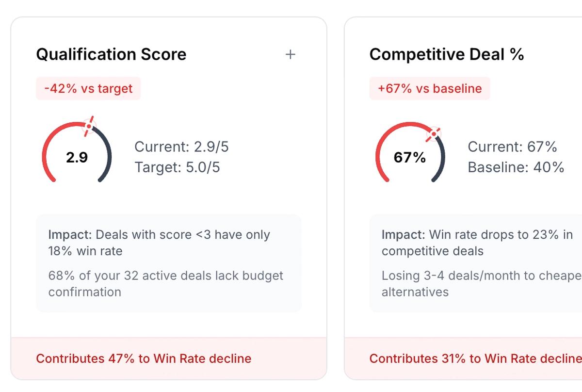Image resolution: width=582 pixels, height=392 pixels.
Task: Click the Contributes 31% to Win Rate decline footer
Action: point(463,359)
